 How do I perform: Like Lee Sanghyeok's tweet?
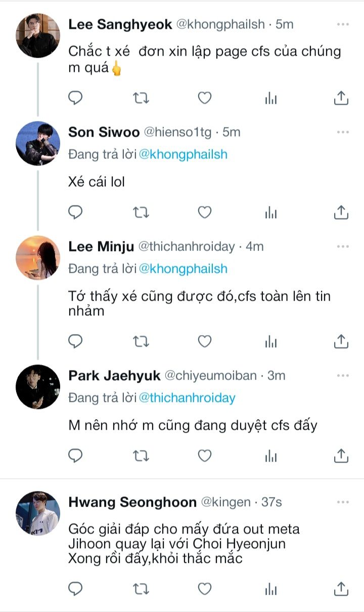pos(204,98)
